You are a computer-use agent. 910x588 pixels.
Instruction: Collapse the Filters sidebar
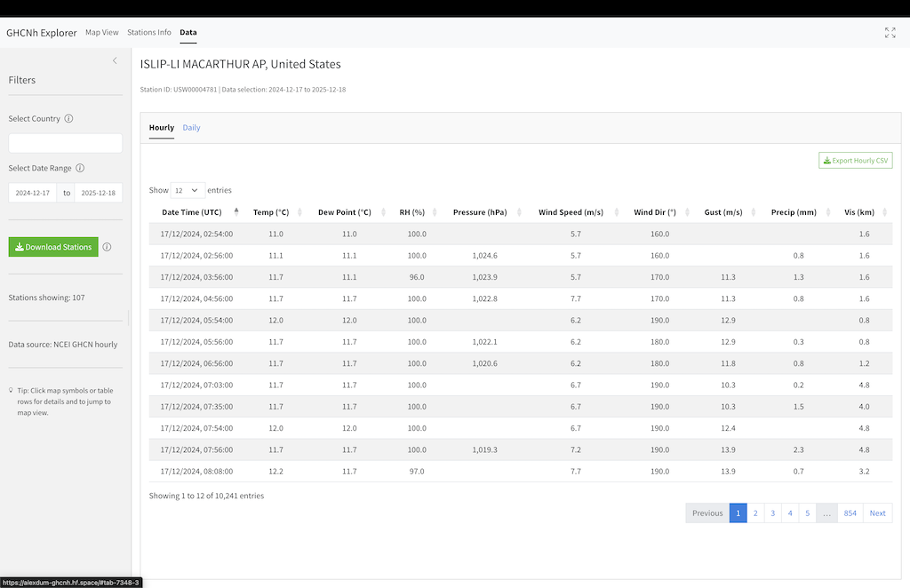[115, 60]
